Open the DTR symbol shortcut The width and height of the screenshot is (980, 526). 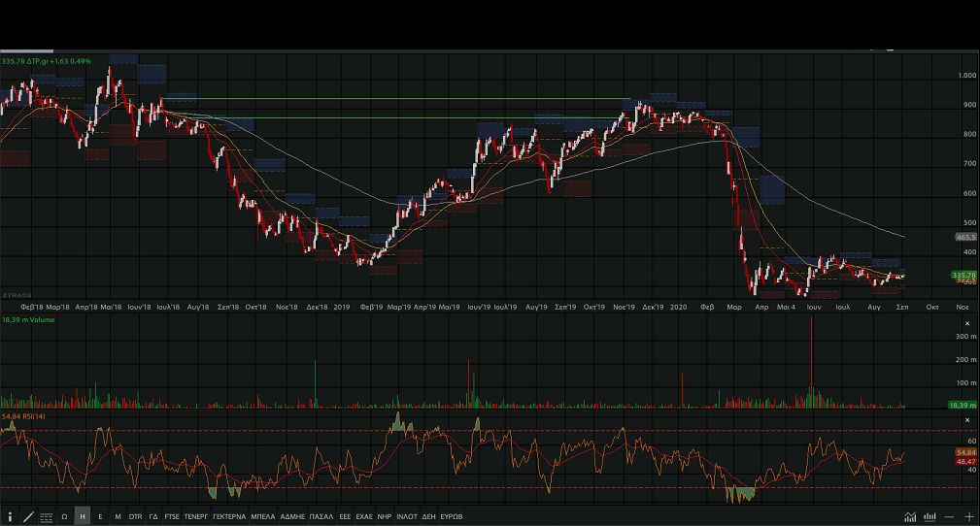(135, 516)
